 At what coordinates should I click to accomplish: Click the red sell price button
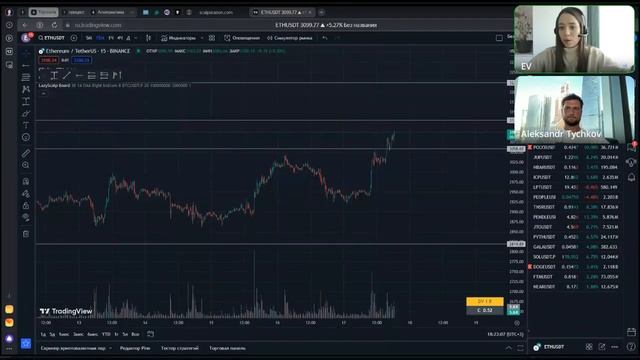(48, 60)
